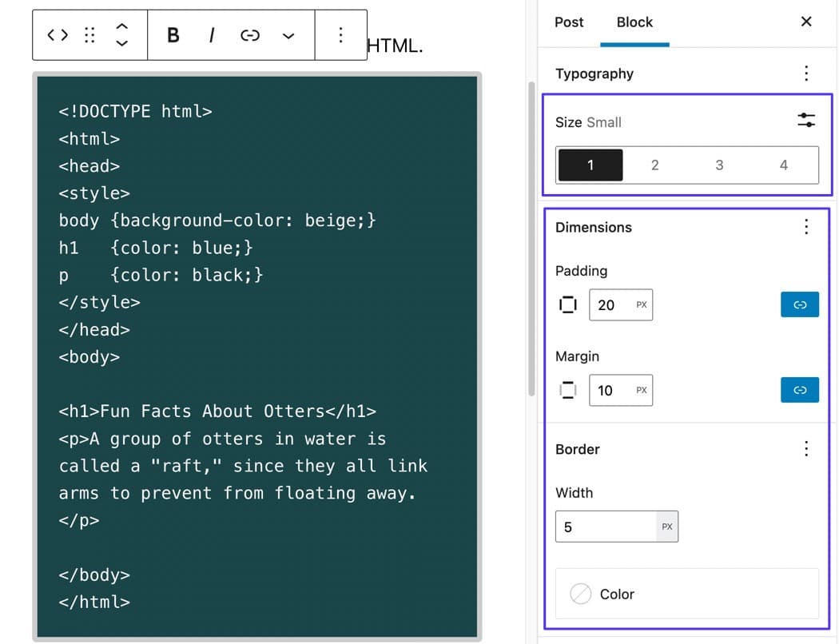Click the code block type icon
Screen dimensions: 839x644
pos(58,35)
